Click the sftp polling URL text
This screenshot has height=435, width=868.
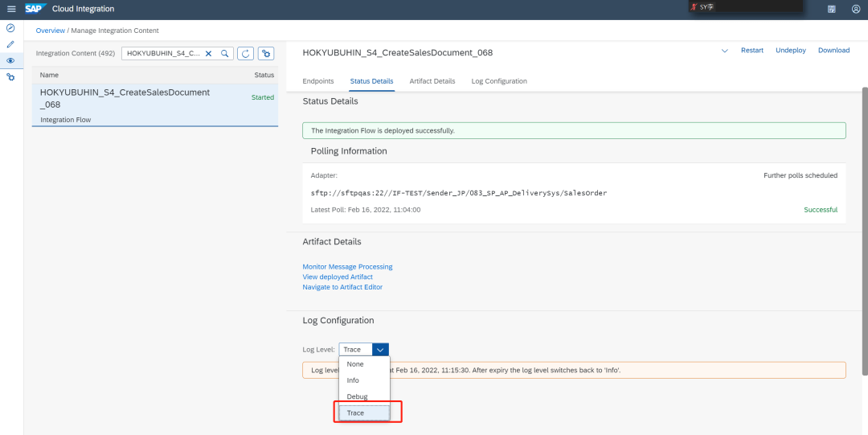pos(459,193)
